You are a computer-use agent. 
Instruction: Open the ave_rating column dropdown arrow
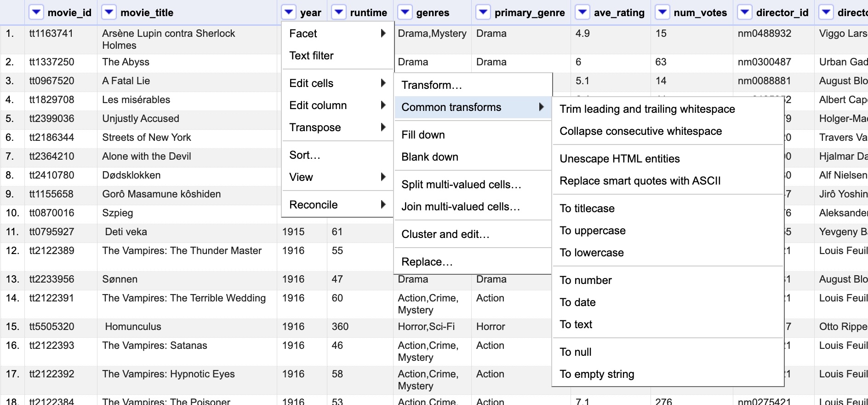[582, 12]
